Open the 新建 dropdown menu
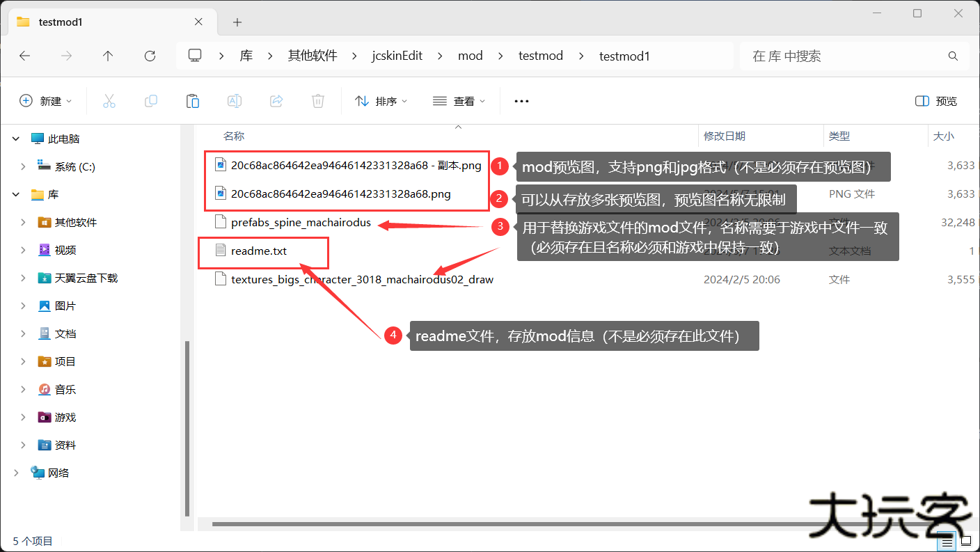Image resolution: width=980 pixels, height=552 pixels. [x=46, y=101]
